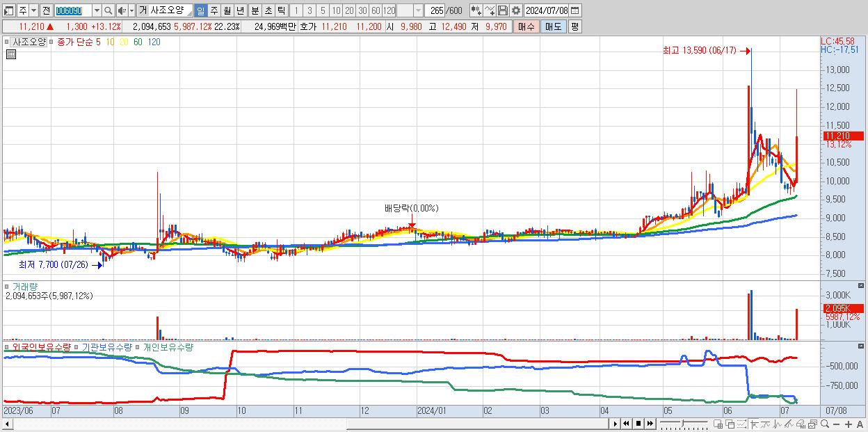Click the stock search magnifier icon

pyautogui.click(x=108, y=10)
